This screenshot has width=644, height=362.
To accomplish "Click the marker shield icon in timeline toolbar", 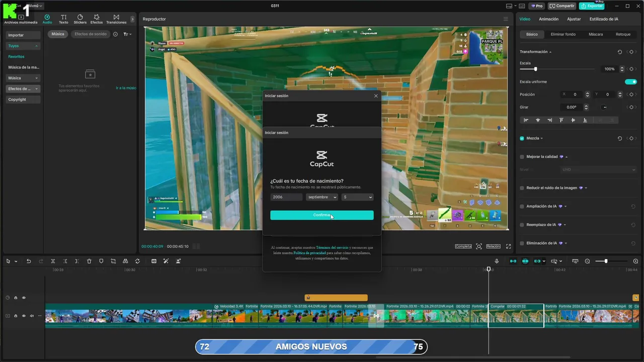I will tap(101, 261).
